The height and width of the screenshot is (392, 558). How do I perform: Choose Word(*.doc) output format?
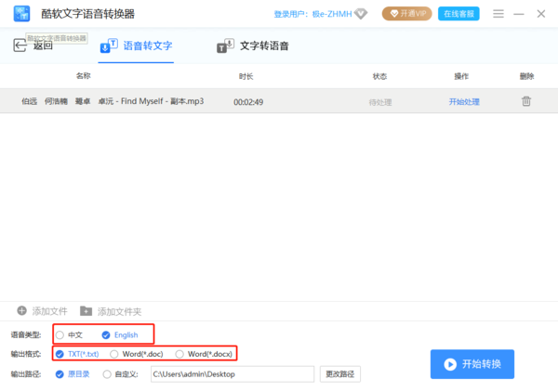point(114,354)
